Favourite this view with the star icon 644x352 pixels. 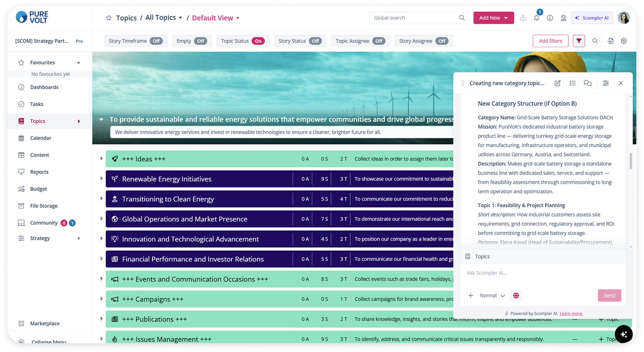click(109, 18)
